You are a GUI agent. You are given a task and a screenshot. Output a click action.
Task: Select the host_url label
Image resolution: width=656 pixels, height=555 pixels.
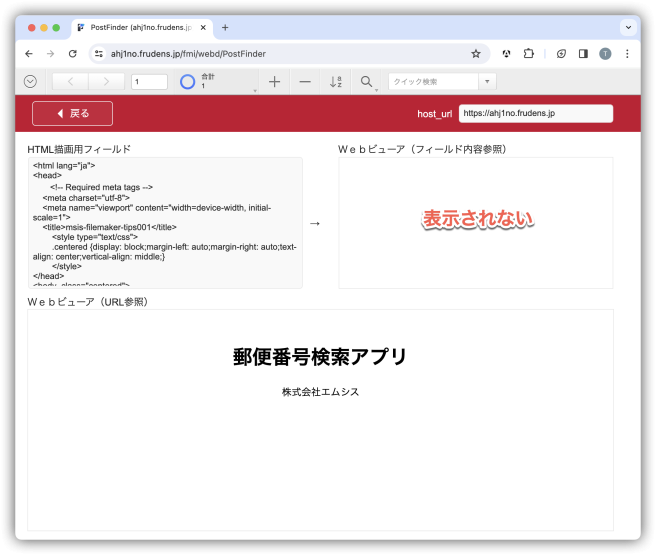click(x=435, y=114)
